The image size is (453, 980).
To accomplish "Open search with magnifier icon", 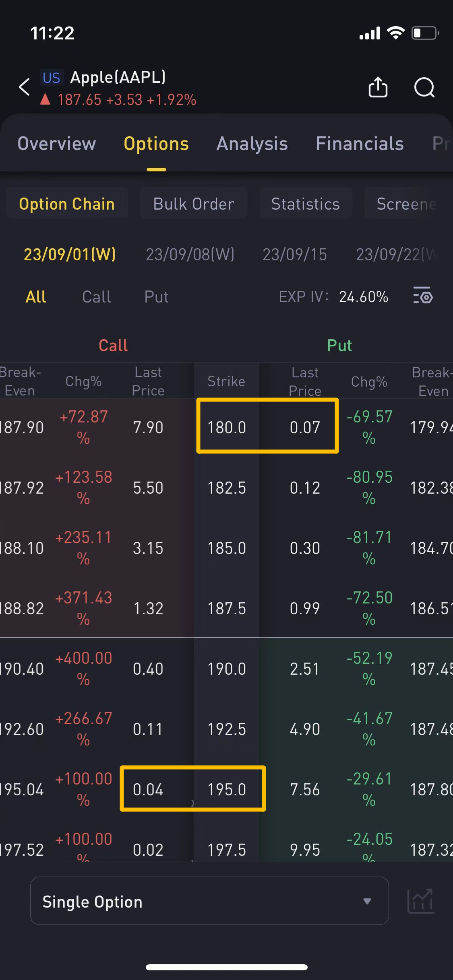I will (424, 87).
